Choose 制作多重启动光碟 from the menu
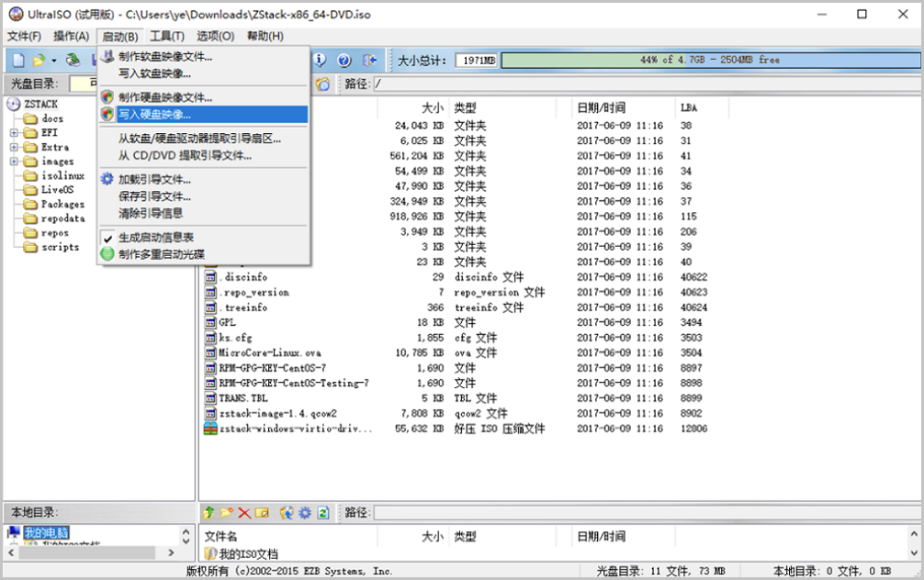 click(161, 254)
